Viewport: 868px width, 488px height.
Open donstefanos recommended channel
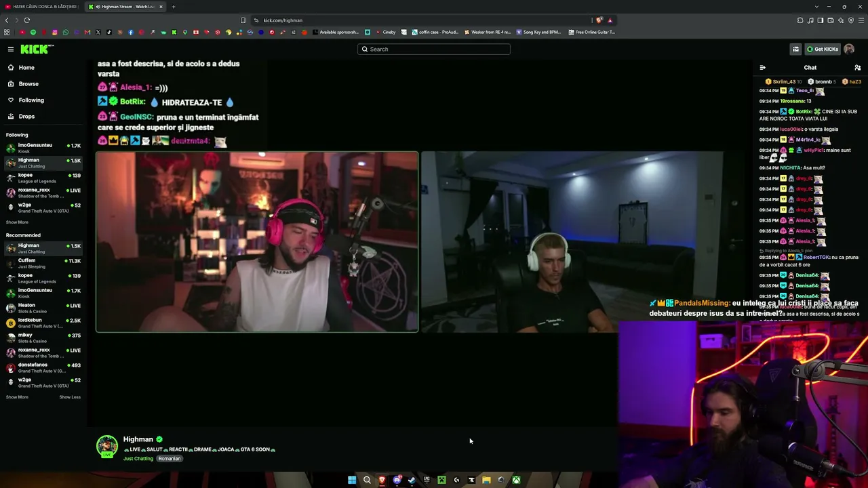coord(42,367)
